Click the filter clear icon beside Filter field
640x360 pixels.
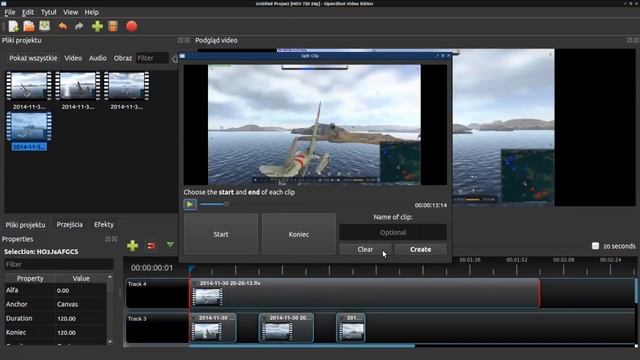tap(175, 58)
